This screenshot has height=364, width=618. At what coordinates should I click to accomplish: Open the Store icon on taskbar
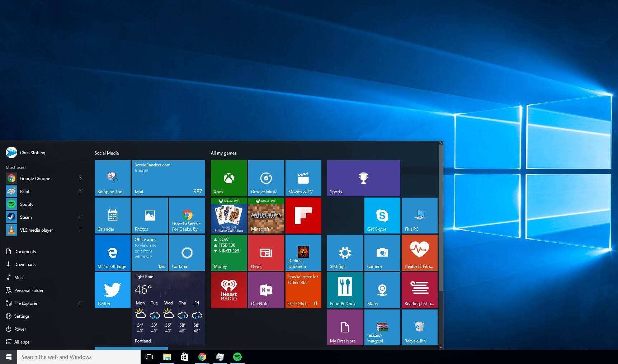click(184, 357)
